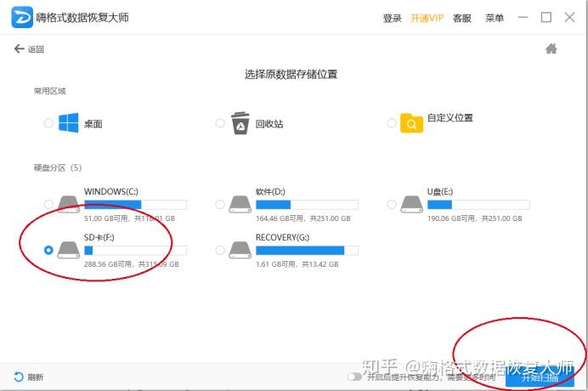Open the home screen via house icon

[x=551, y=48]
